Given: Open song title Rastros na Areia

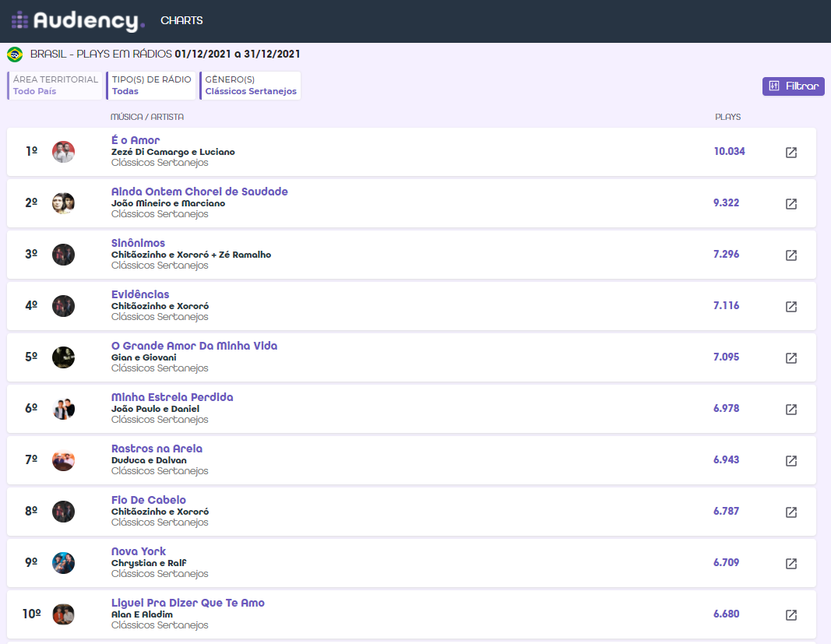Looking at the screenshot, I should (157, 449).
